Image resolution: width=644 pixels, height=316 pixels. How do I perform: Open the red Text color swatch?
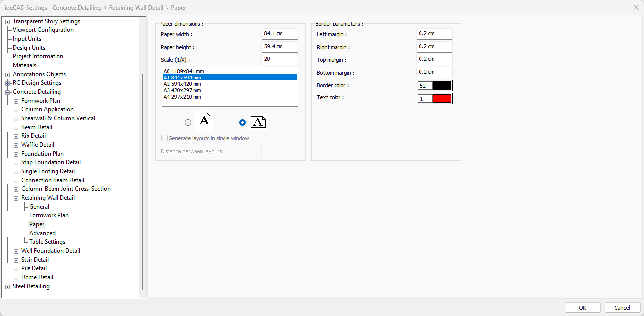tap(441, 99)
